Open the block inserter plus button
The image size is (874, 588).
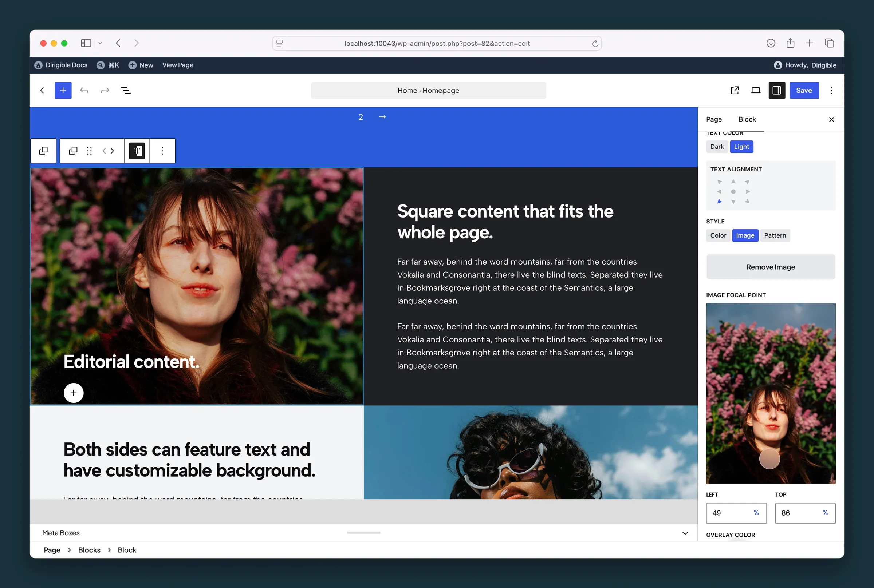pyautogui.click(x=63, y=90)
